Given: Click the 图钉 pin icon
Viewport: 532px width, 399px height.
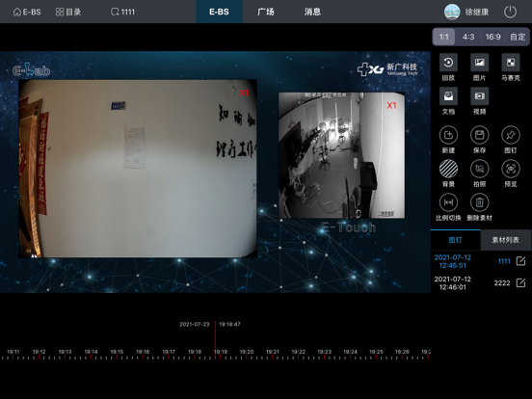Looking at the screenshot, I should coord(511,135).
